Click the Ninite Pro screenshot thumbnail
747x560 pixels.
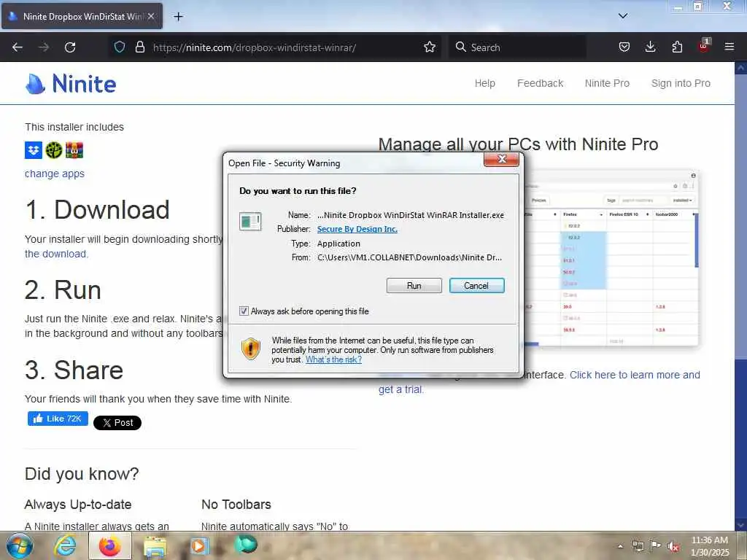611,257
